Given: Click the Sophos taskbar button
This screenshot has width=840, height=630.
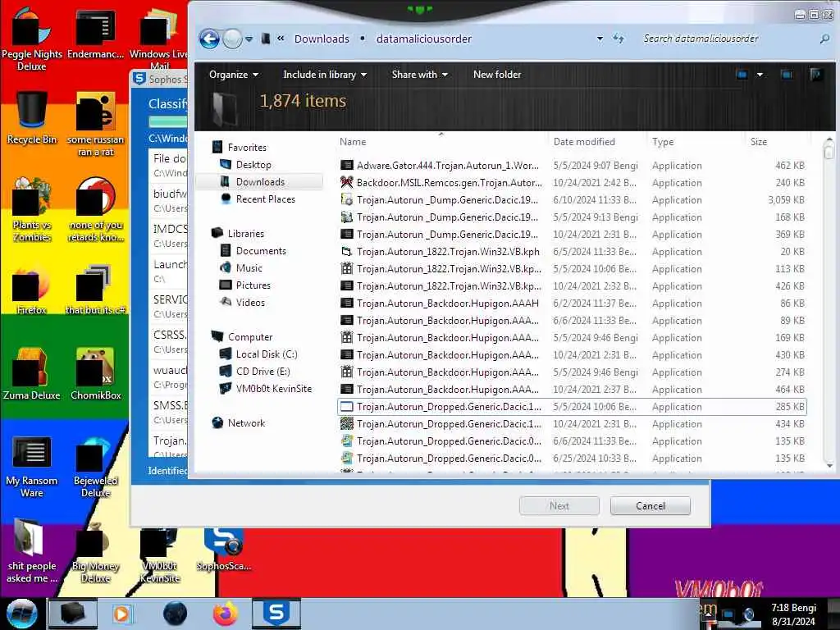Looking at the screenshot, I should [276, 614].
